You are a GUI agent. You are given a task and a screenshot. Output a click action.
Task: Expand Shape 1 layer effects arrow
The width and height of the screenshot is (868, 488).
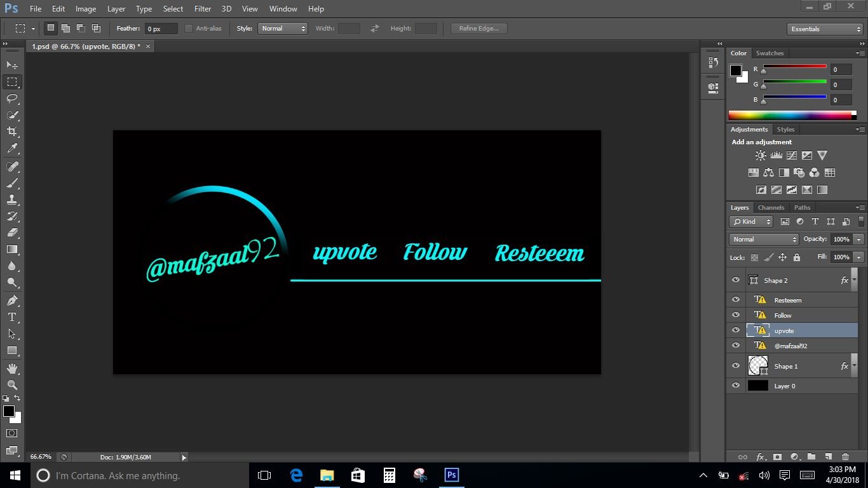854,365
